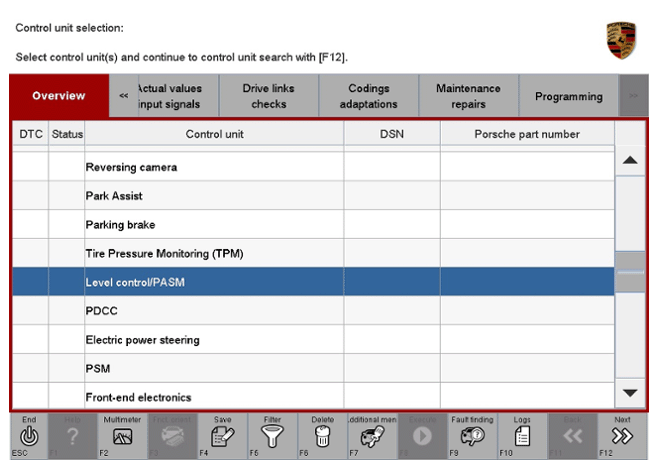Open the Maintenance repairs tab
The width and height of the screenshot is (658, 469).
(468, 96)
